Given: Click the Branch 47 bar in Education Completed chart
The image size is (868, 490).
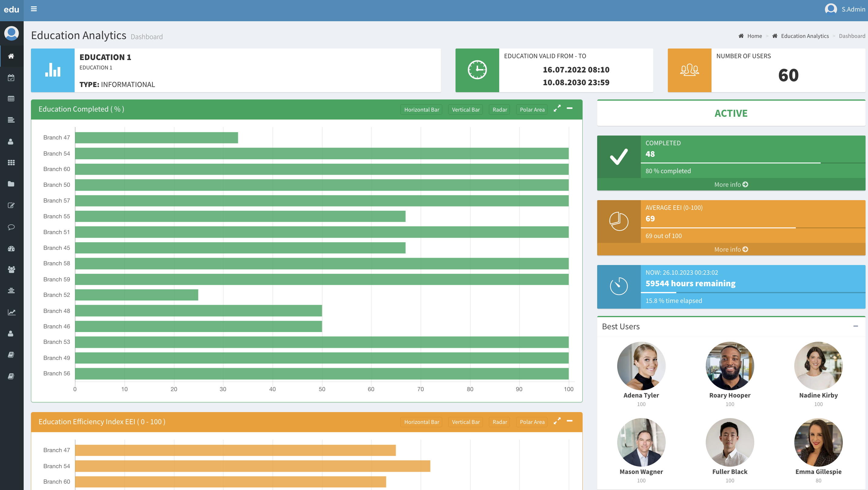Looking at the screenshot, I should coord(157,137).
